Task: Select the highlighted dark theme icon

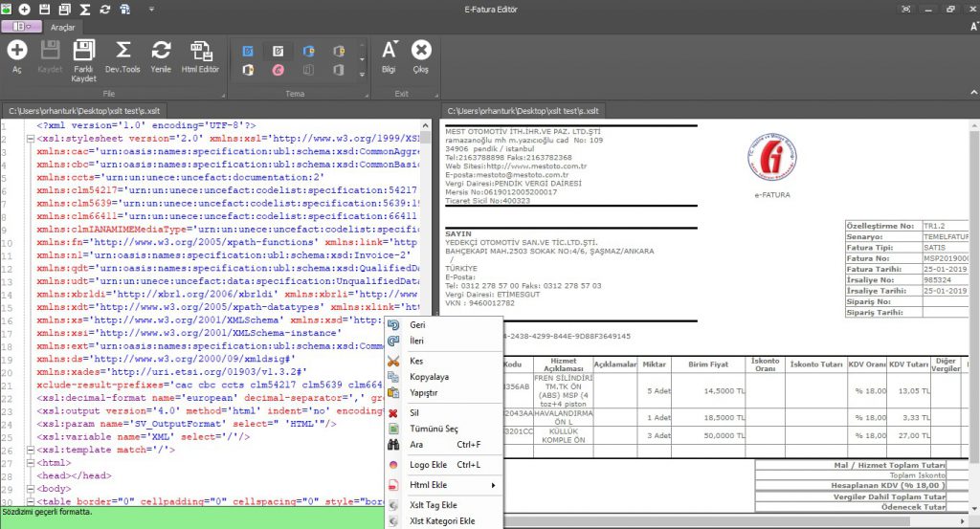Action: tap(278, 52)
